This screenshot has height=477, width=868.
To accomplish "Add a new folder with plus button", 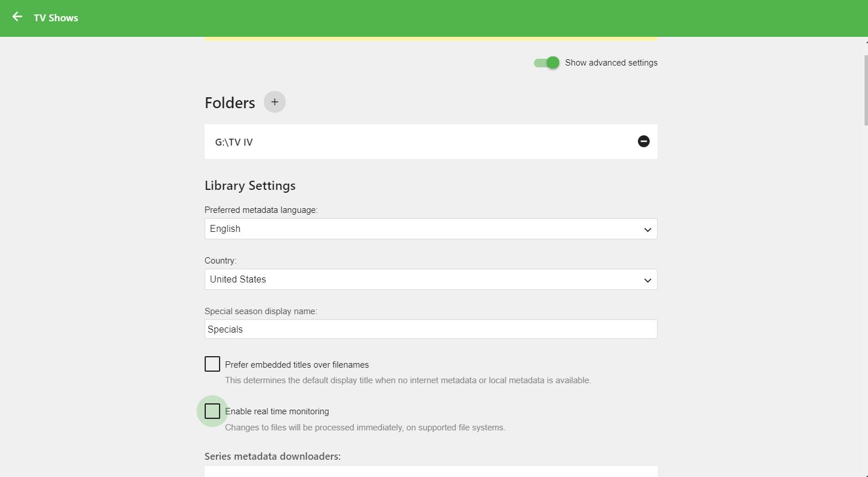I will click(275, 102).
